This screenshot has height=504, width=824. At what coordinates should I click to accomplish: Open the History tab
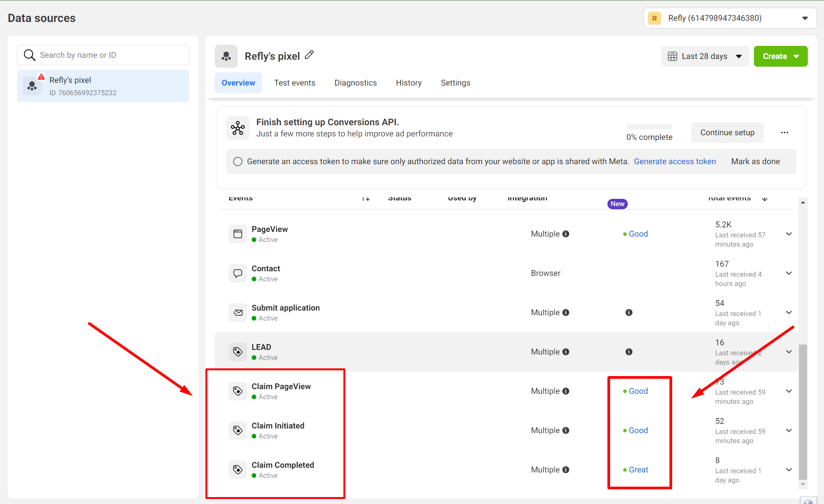(x=409, y=83)
